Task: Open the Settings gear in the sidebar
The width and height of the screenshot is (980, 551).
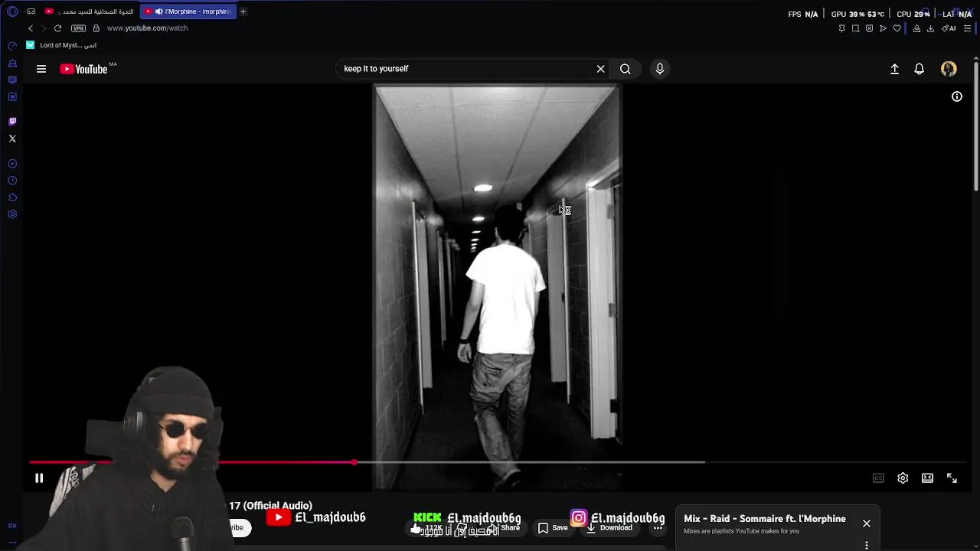Action: coord(12,214)
